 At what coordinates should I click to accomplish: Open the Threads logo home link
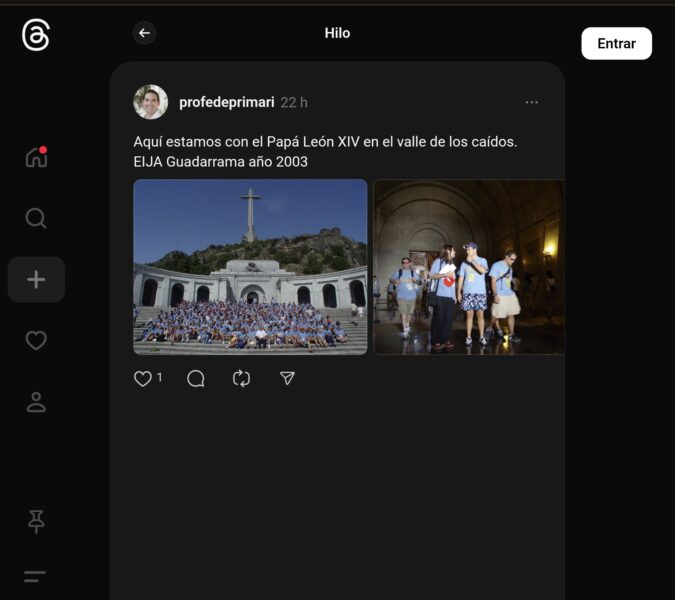click(x=36, y=35)
